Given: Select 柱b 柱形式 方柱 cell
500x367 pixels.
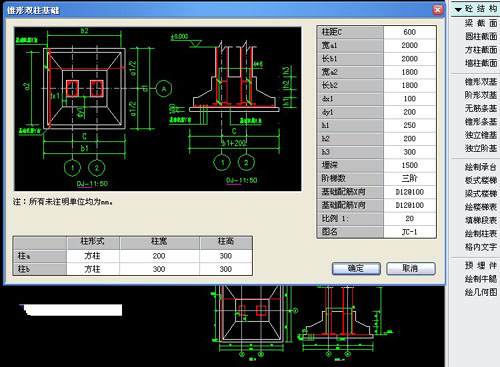Looking at the screenshot, I should pos(93,269).
